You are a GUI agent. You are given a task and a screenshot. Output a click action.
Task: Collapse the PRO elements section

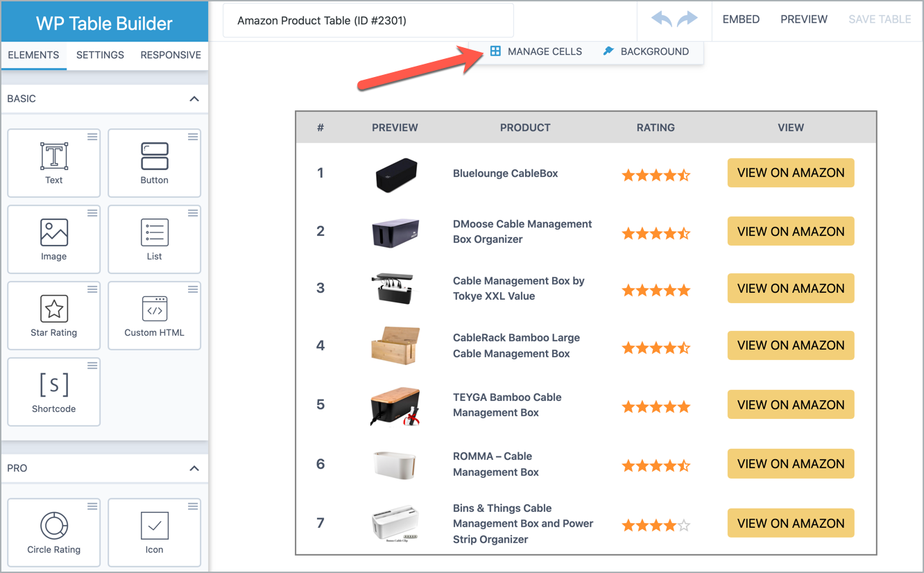[194, 468]
